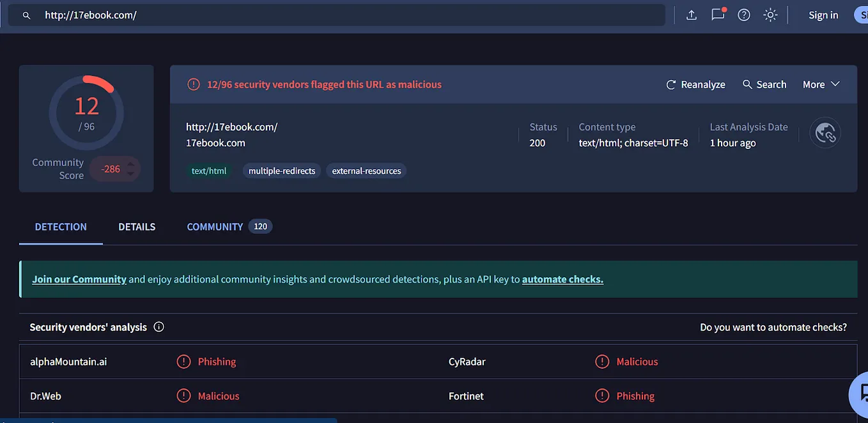Screen dimensions: 868x423
Task: Open the COMMUNITY tab
Action: (x=215, y=226)
